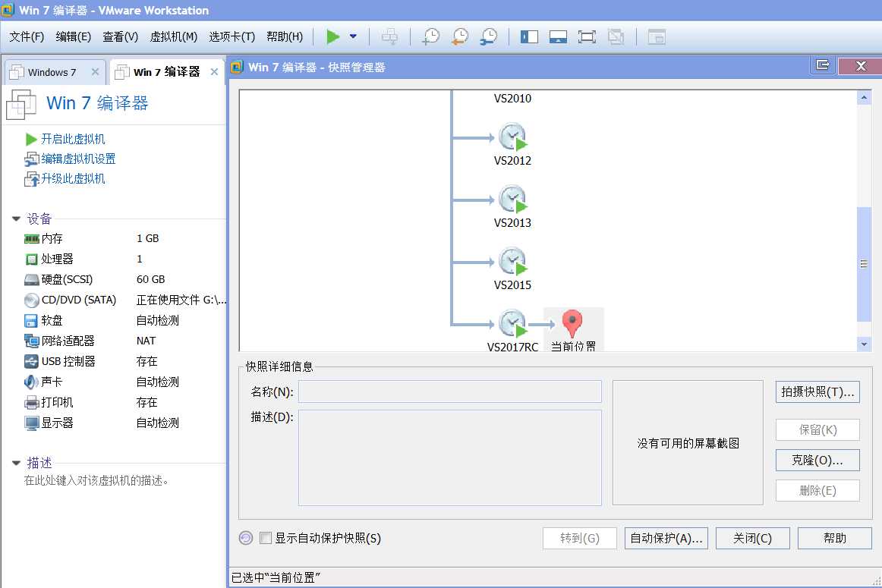Select the VS2012 snapshot icon
Screen dimensions: 882x588
(x=512, y=137)
